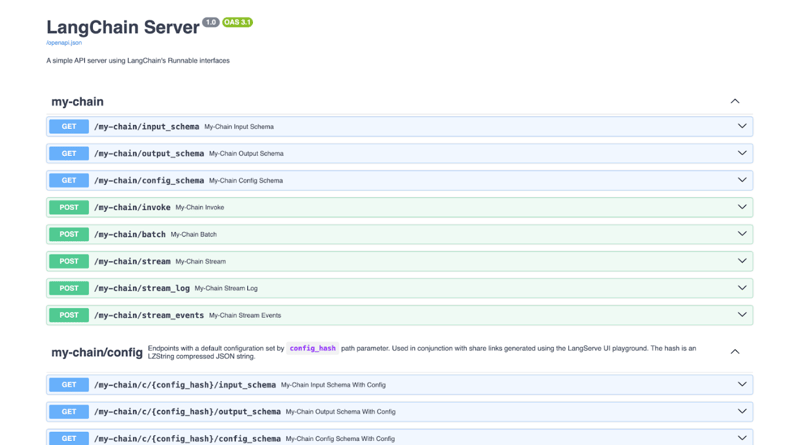Click the my-chain/config section heading
The image size is (800, 445).
(x=97, y=353)
